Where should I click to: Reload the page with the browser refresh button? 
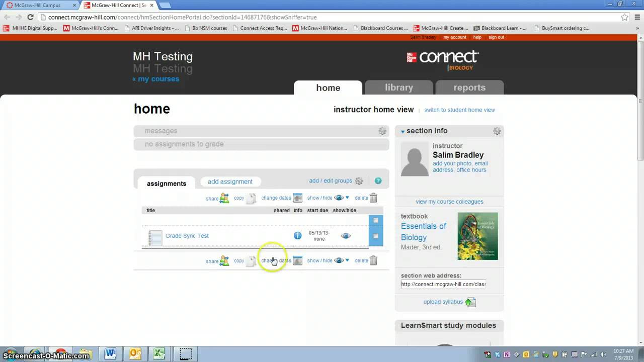pyautogui.click(x=30, y=17)
